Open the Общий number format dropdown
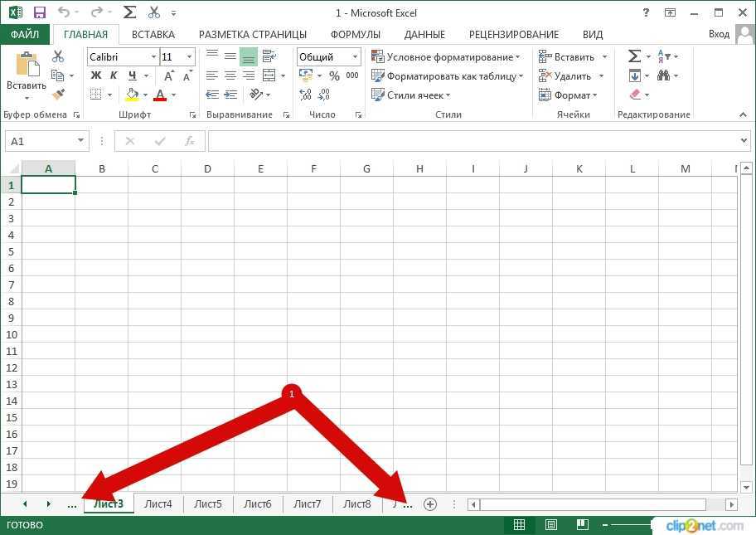756x535 pixels. 355,57
